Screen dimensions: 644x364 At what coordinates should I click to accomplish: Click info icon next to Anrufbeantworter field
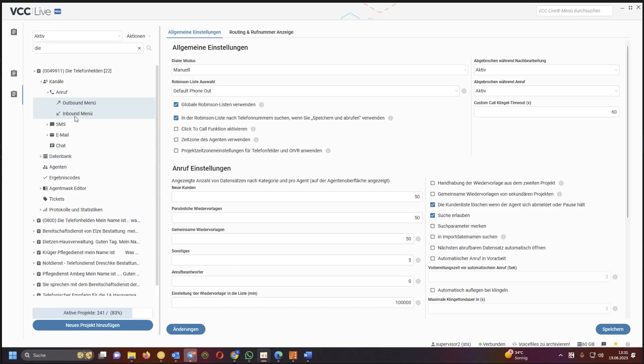pyautogui.click(x=418, y=281)
